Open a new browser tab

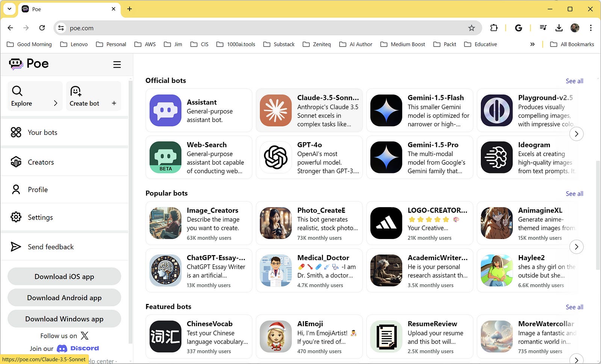pyautogui.click(x=130, y=9)
